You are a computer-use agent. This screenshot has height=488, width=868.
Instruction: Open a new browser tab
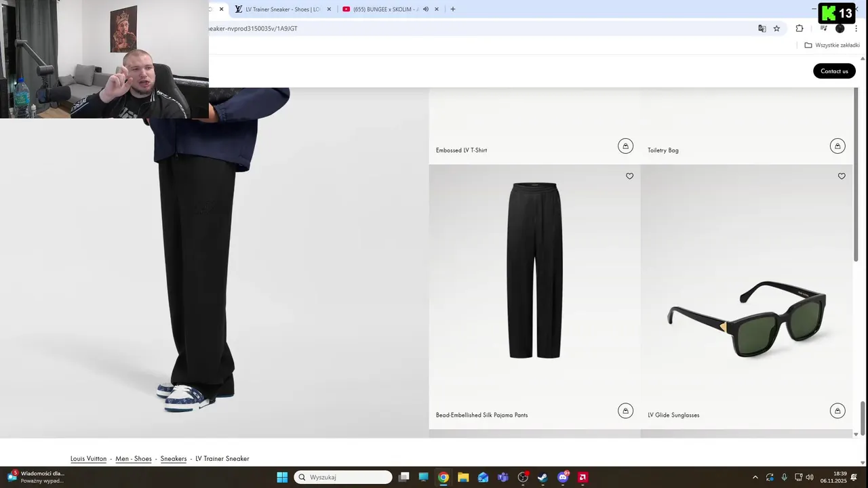coord(453,9)
